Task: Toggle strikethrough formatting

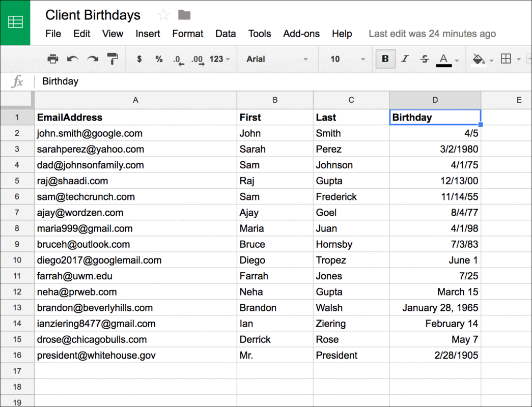Action: [424, 59]
